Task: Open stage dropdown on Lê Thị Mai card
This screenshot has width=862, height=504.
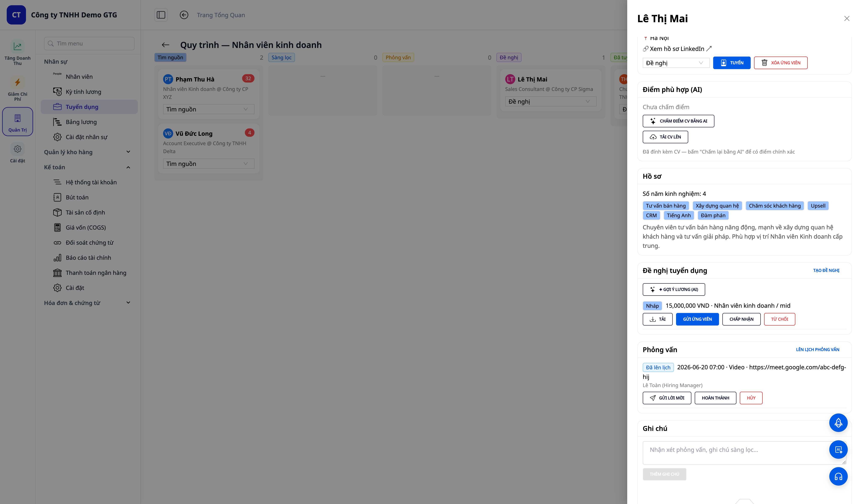Action: pyautogui.click(x=551, y=101)
